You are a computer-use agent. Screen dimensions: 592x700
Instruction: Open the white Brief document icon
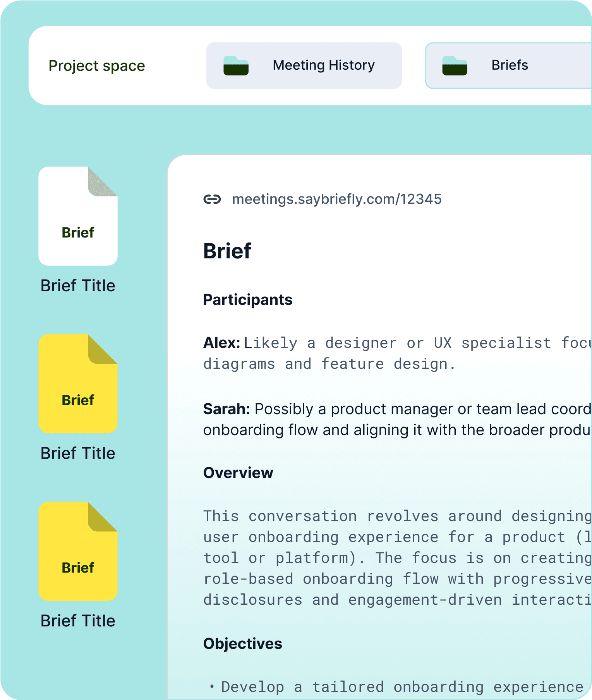point(78,216)
